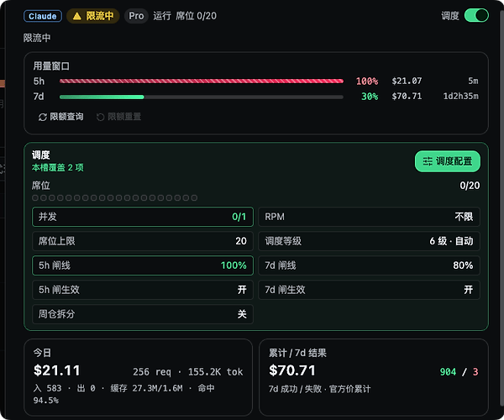Click the $70.71 cost in 用量窗口
The height and width of the screenshot is (420, 504).
coord(407,96)
